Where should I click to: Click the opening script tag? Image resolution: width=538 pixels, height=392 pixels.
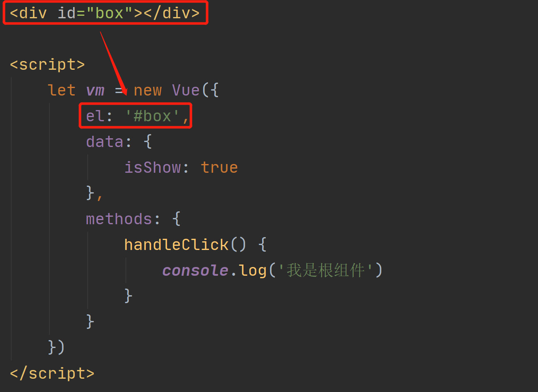click(x=47, y=65)
